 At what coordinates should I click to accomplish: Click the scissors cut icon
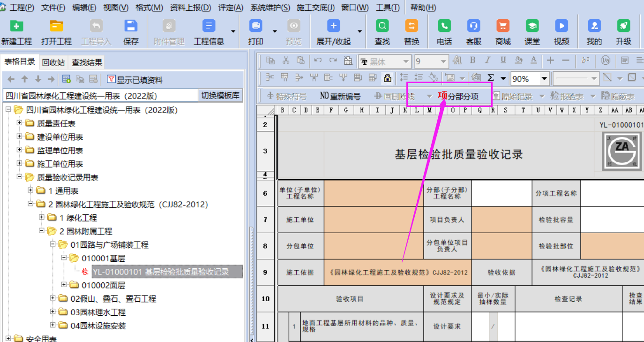(x=285, y=61)
